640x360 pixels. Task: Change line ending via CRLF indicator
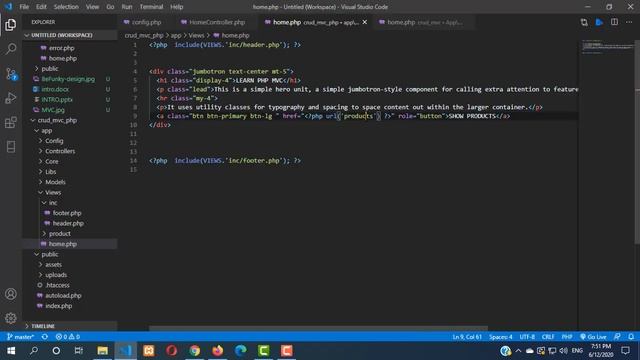[x=548, y=337]
